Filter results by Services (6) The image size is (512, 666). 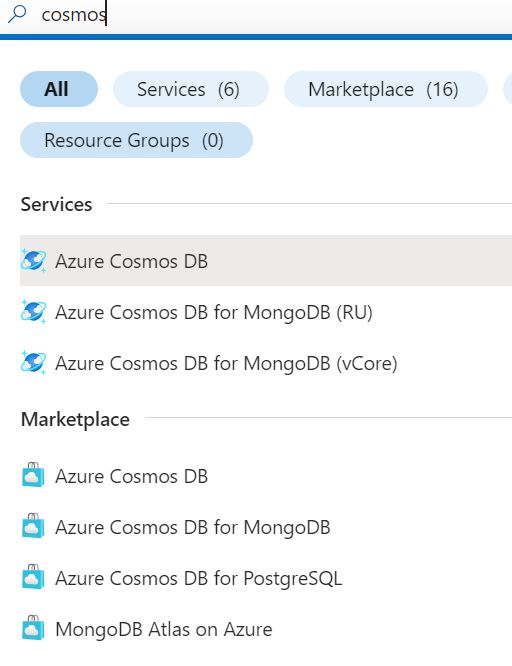191,89
